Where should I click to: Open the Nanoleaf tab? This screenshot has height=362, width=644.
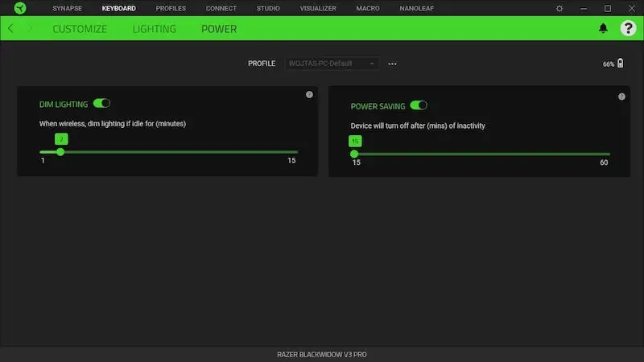pos(416,8)
